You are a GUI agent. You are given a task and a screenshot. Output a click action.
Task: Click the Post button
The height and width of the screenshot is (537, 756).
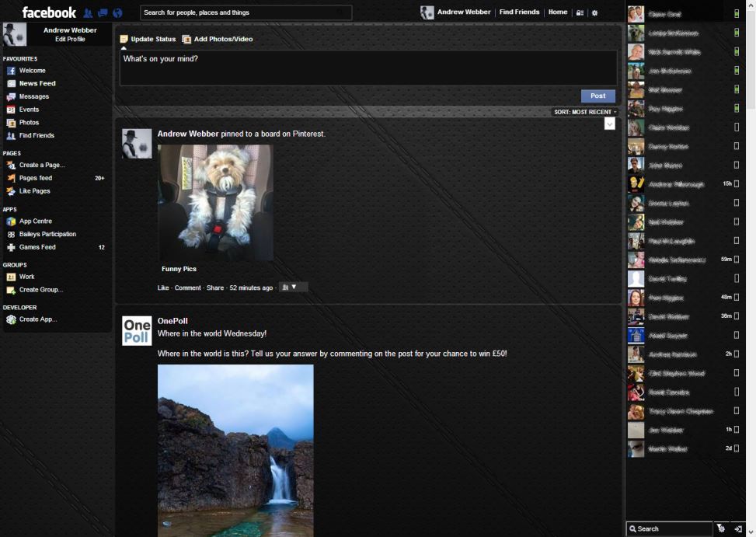click(597, 96)
